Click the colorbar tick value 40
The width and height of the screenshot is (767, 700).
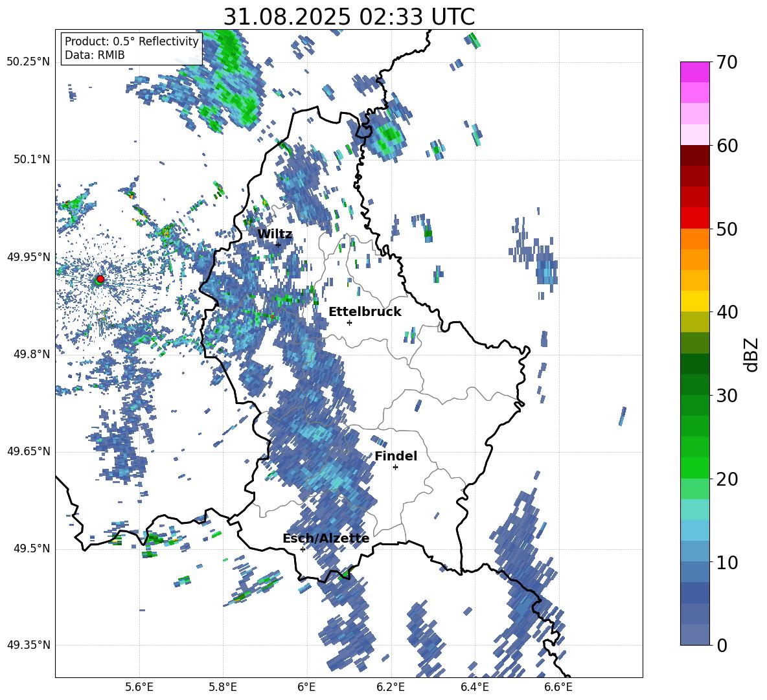point(727,312)
